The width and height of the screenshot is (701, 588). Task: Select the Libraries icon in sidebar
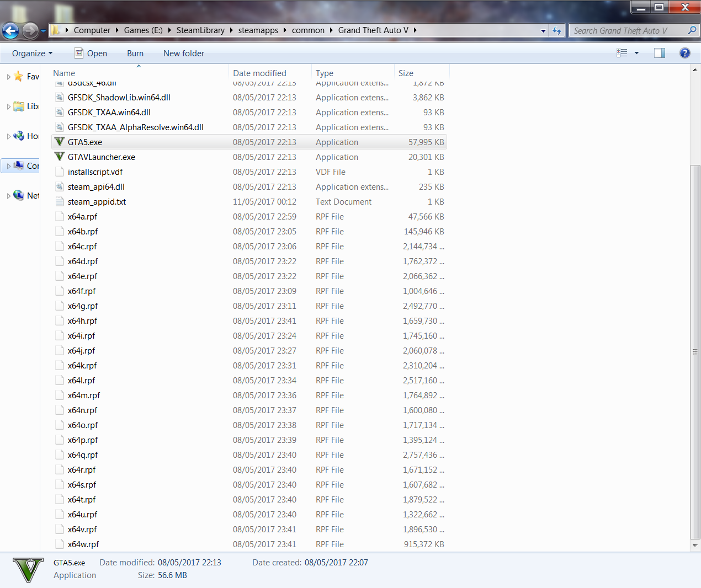coord(19,106)
